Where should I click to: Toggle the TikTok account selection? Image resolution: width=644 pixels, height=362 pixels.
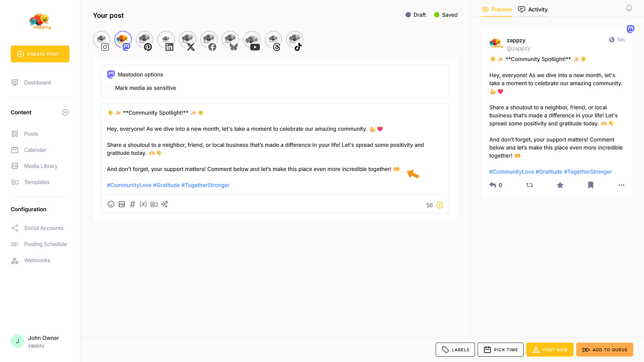point(295,40)
